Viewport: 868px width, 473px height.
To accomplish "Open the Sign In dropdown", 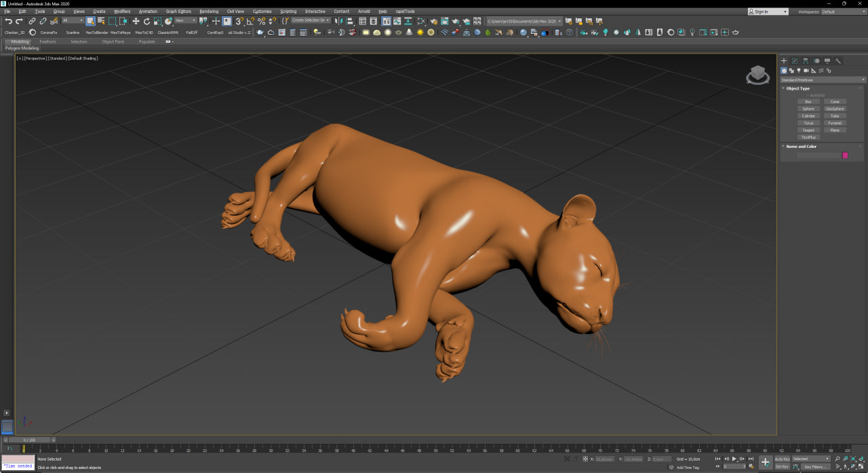I will [768, 12].
